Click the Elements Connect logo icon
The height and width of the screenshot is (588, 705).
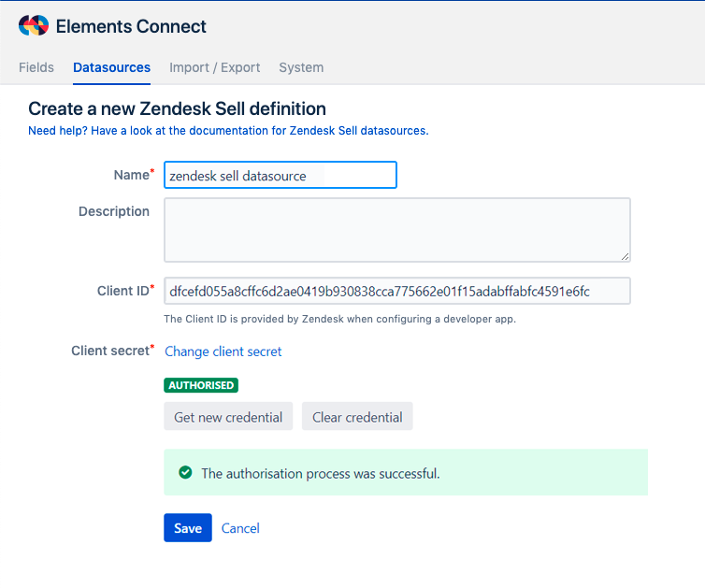[34, 26]
